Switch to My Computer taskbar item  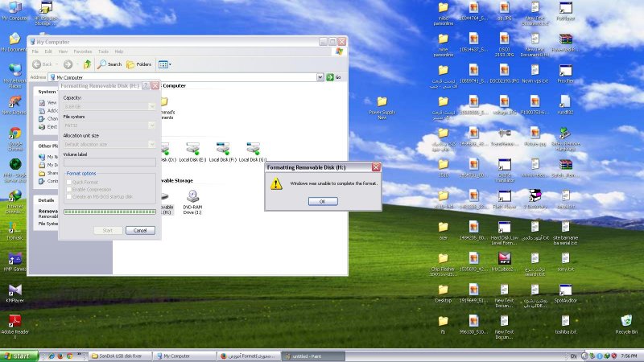pos(185,356)
